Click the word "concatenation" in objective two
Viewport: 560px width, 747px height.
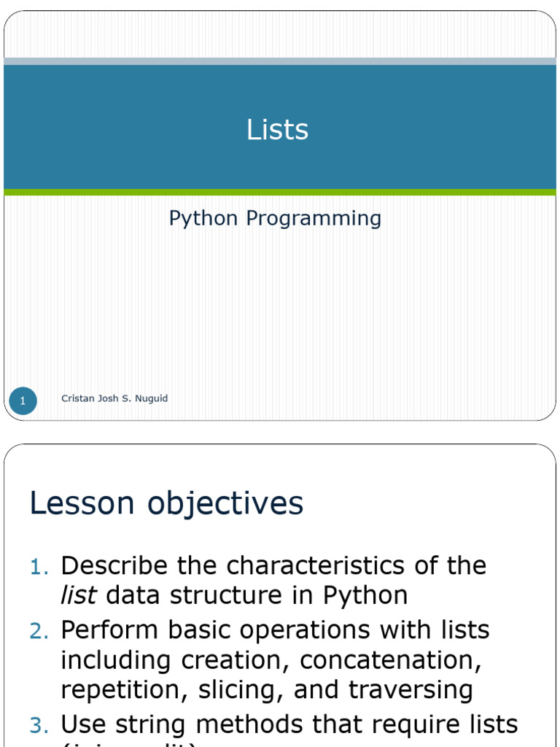click(391, 660)
